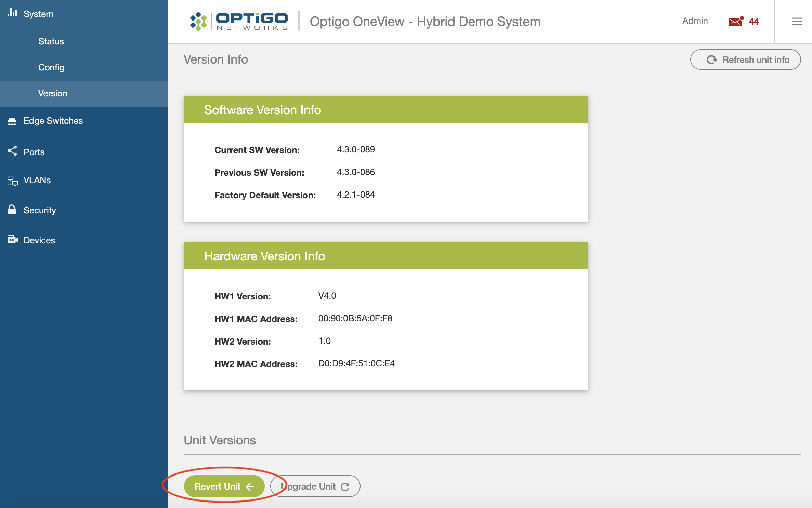
Task: Open the mail notifications icon showing 44
Action: pyautogui.click(x=735, y=22)
